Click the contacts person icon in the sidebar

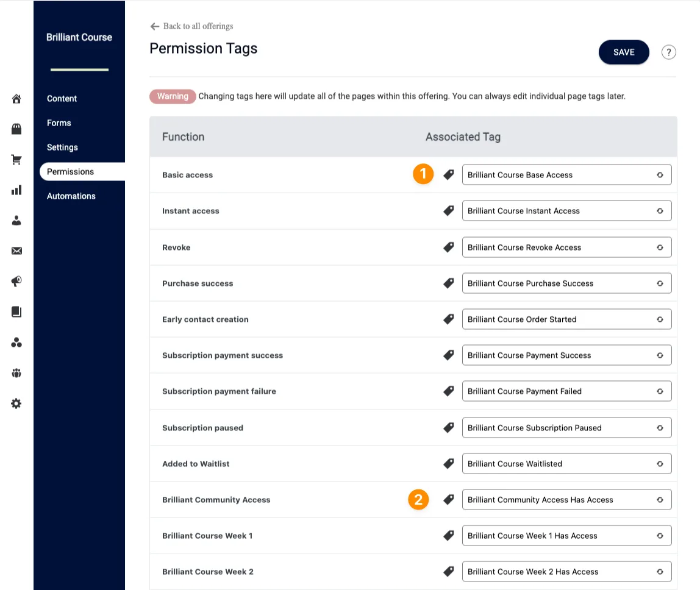(x=16, y=220)
